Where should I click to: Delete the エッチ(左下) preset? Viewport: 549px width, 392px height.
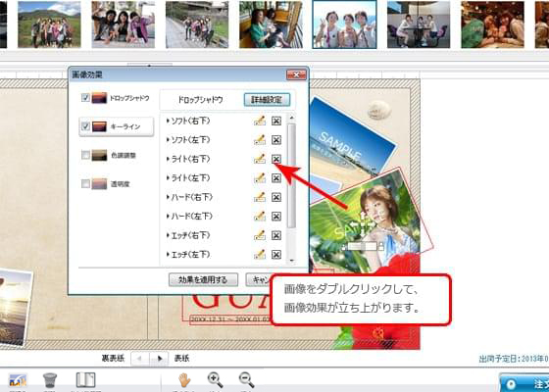[276, 254]
